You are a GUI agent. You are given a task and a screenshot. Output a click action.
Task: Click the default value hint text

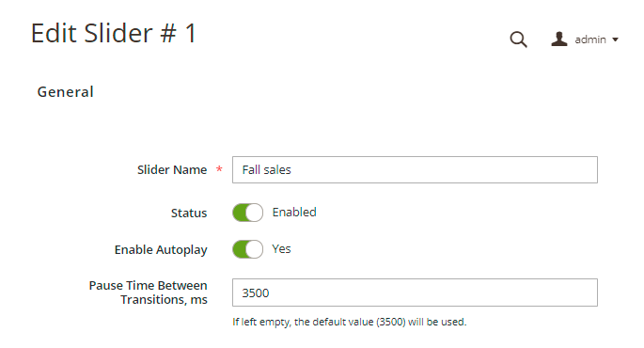click(x=350, y=322)
